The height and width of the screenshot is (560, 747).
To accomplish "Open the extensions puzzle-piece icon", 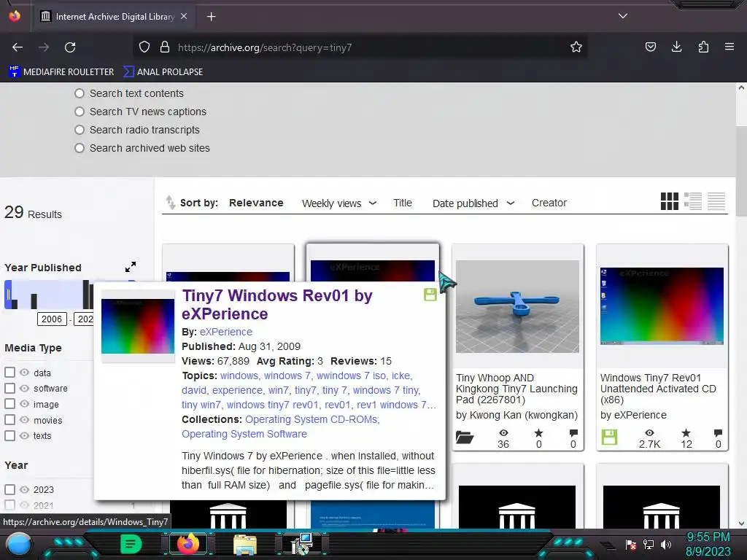I will coord(703,47).
